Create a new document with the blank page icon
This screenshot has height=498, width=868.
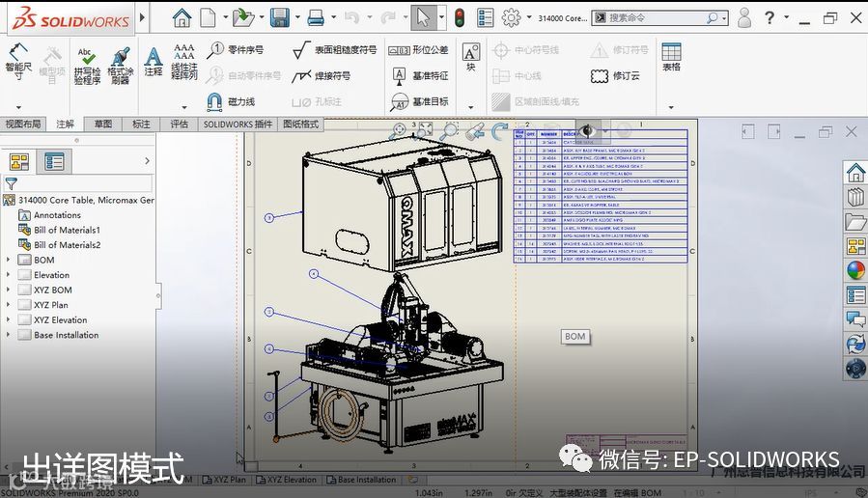click(208, 17)
